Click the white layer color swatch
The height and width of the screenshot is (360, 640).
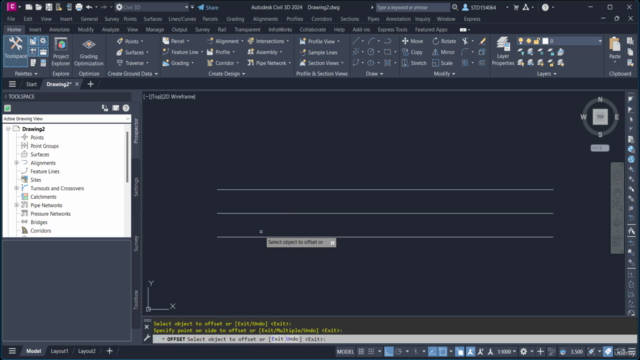tap(545, 41)
